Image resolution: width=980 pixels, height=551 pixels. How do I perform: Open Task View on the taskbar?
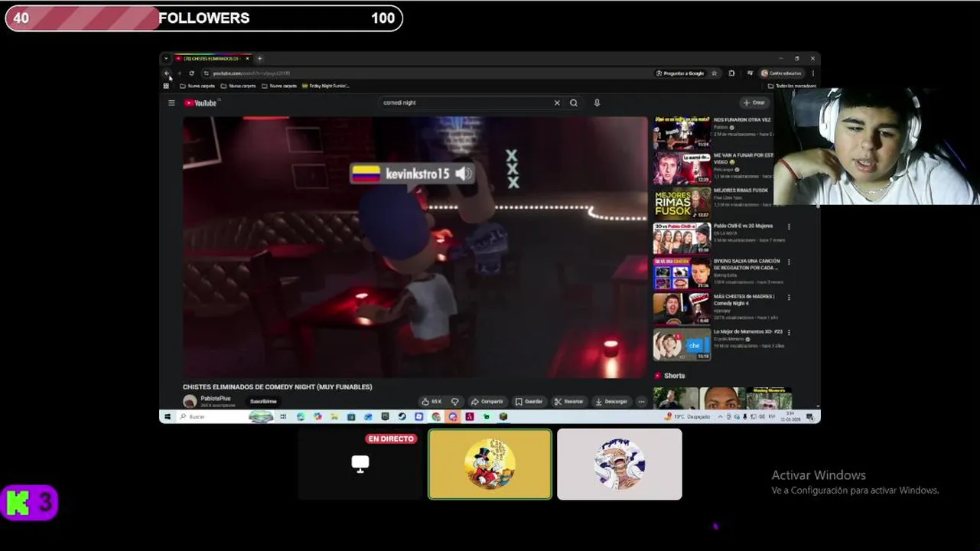283,416
